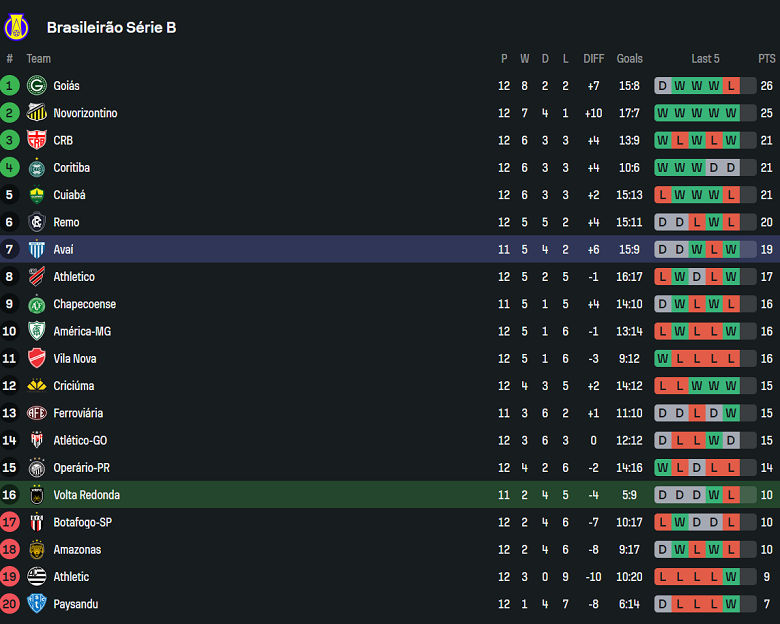Click the Coritiba club crest
This screenshot has height=624, width=780.
point(37,168)
